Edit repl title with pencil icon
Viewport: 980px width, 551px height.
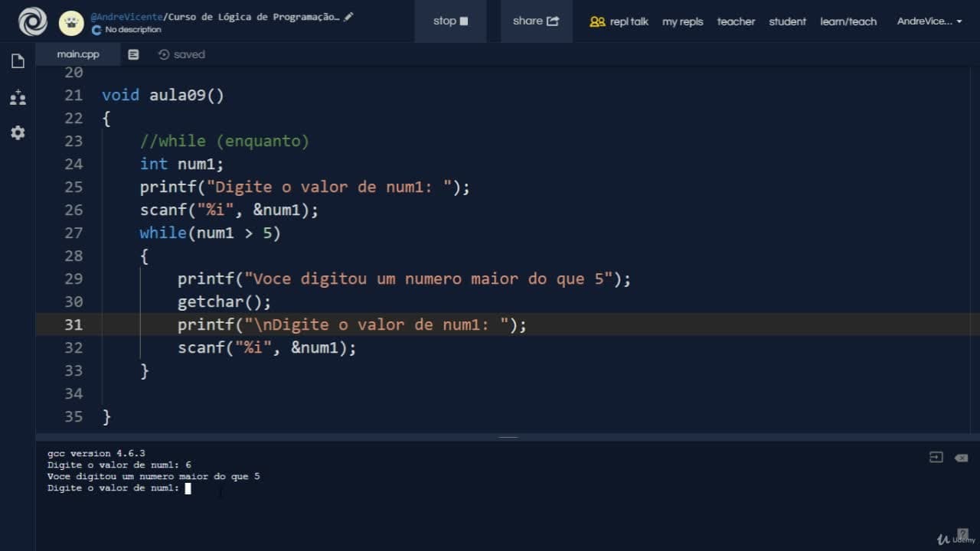click(x=349, y=16)
